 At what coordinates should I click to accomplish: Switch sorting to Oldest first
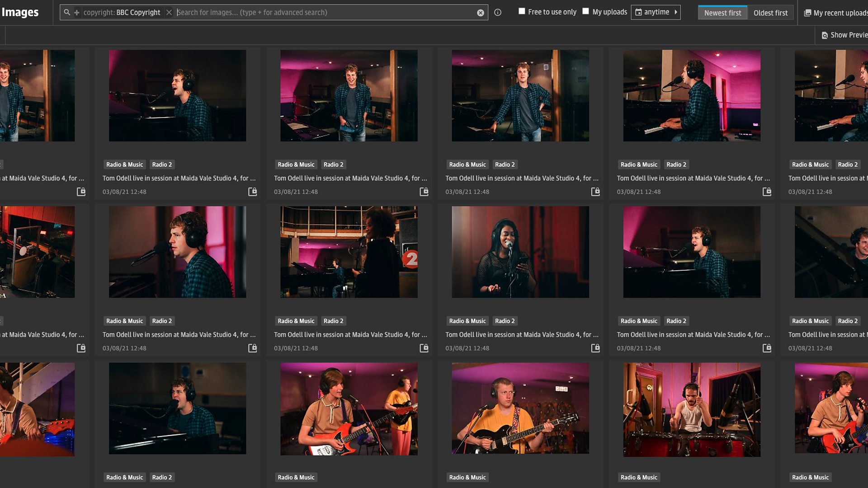tap(770, 13)
